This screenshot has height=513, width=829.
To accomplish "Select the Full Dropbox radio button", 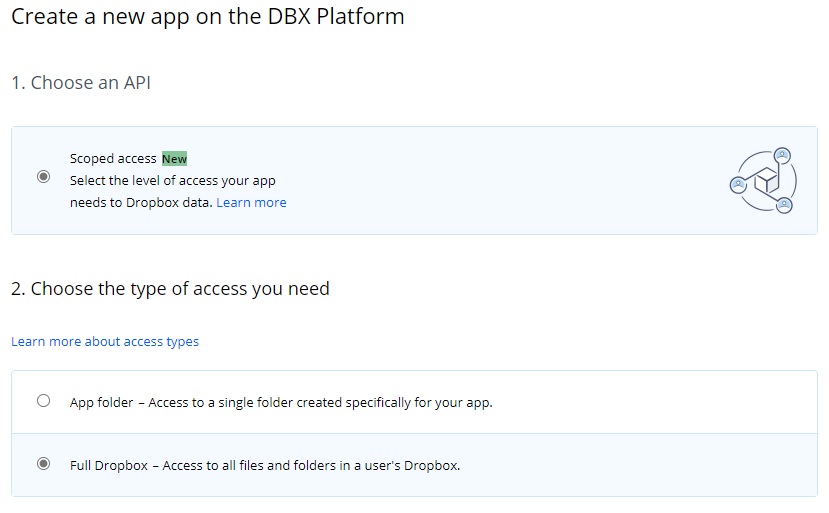I will point(43,464).
